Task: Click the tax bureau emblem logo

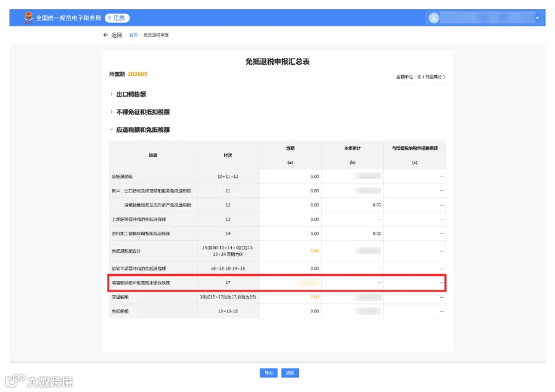Action: (x=28, y=17)
